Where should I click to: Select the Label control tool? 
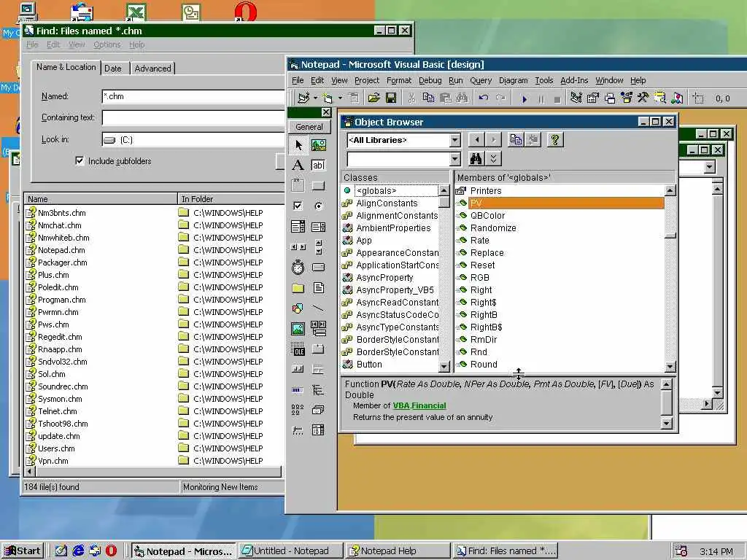[x=298, y=165]
